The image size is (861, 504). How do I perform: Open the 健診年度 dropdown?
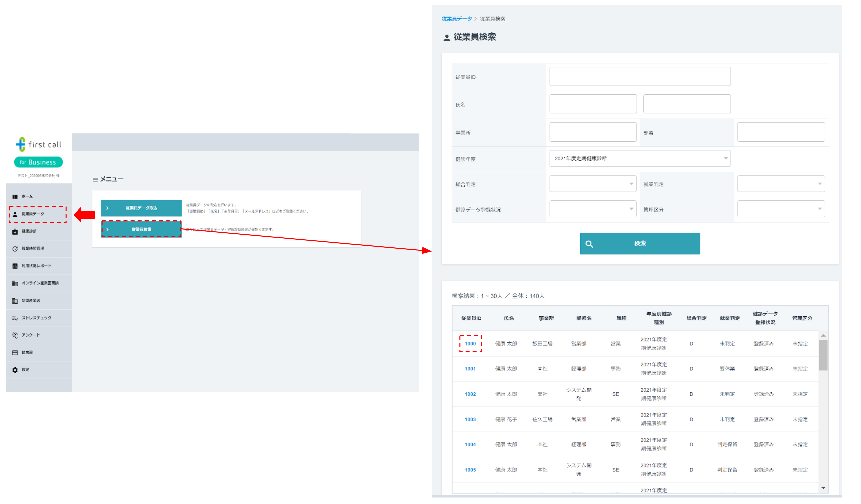pyautogui.click(x=641, y=159)
